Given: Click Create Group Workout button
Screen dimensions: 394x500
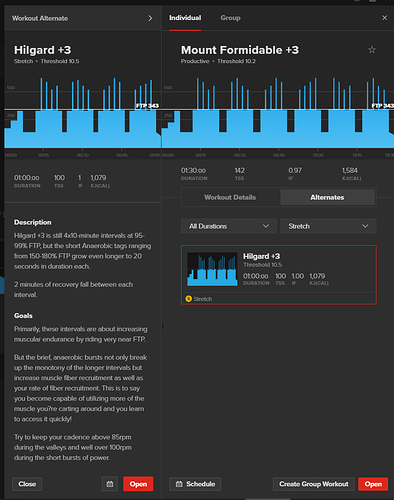Looking at the screenshot, I should pyautogui.click(x=314, y=484).
